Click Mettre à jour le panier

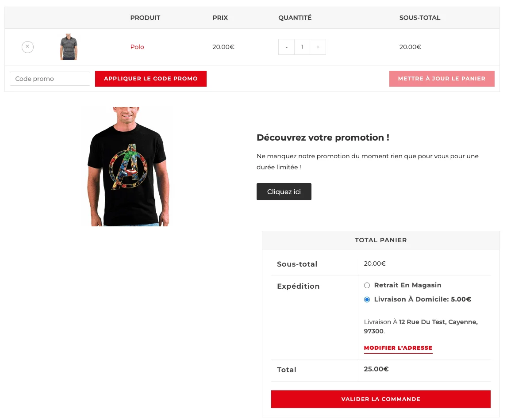[x=442, y=79]
